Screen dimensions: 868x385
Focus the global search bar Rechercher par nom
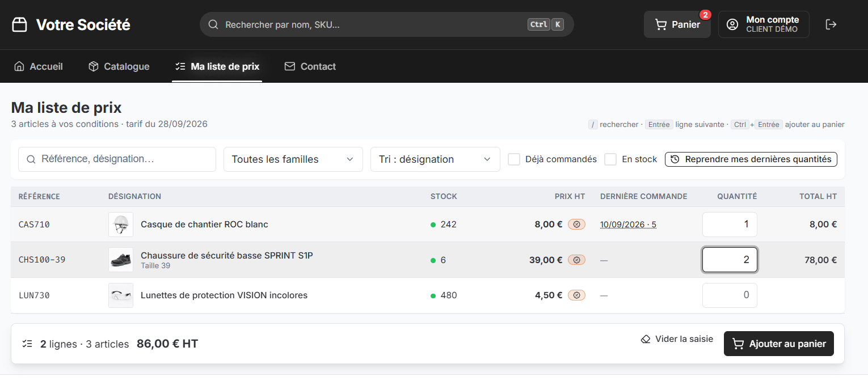387,24
